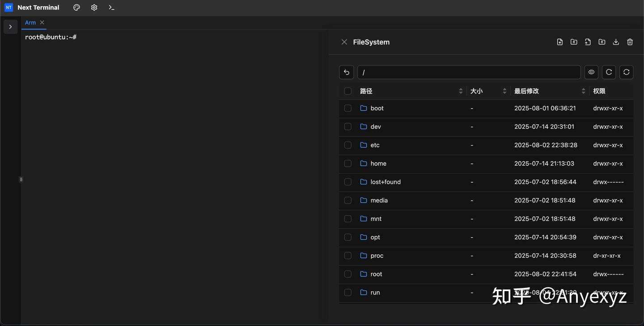This screenshot has height=326, width=644.
Task: Click the trash delete icon
Action: coord(630,42)
